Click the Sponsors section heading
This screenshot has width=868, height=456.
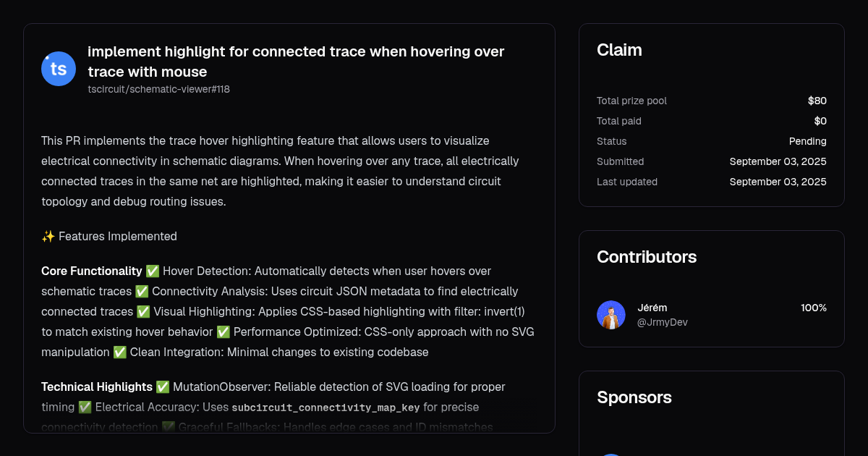point(634,397)
